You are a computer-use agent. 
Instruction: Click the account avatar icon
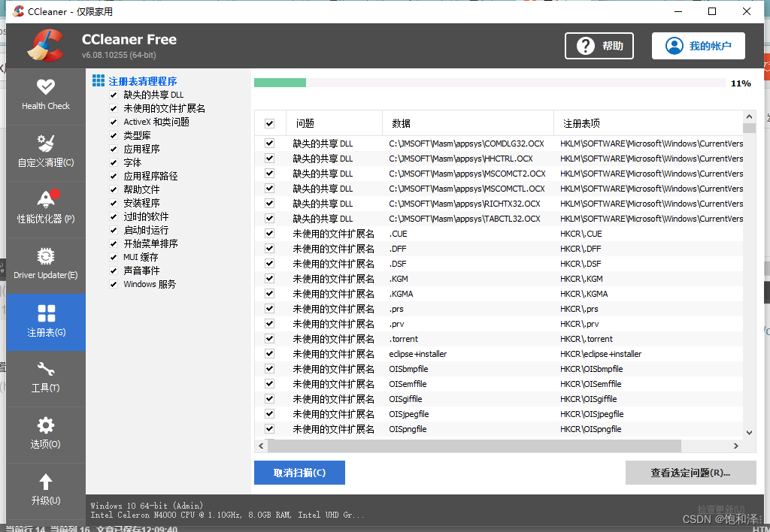click(x=675, y=46)
